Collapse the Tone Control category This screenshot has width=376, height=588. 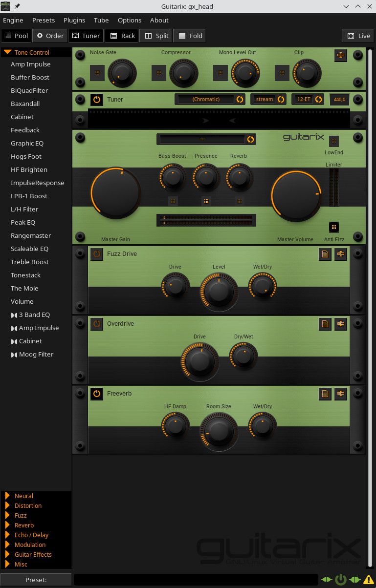point(36,52)
